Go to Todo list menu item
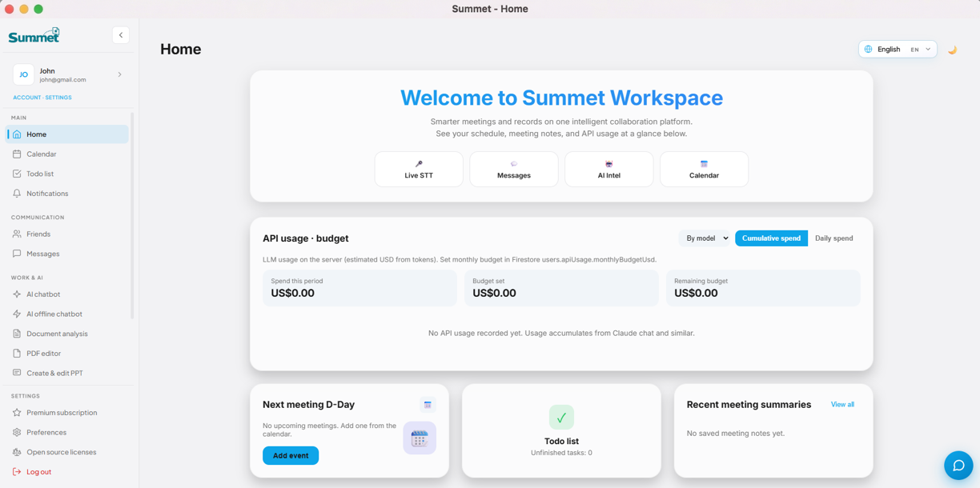The image size is (980, 488). coord(67,174)
